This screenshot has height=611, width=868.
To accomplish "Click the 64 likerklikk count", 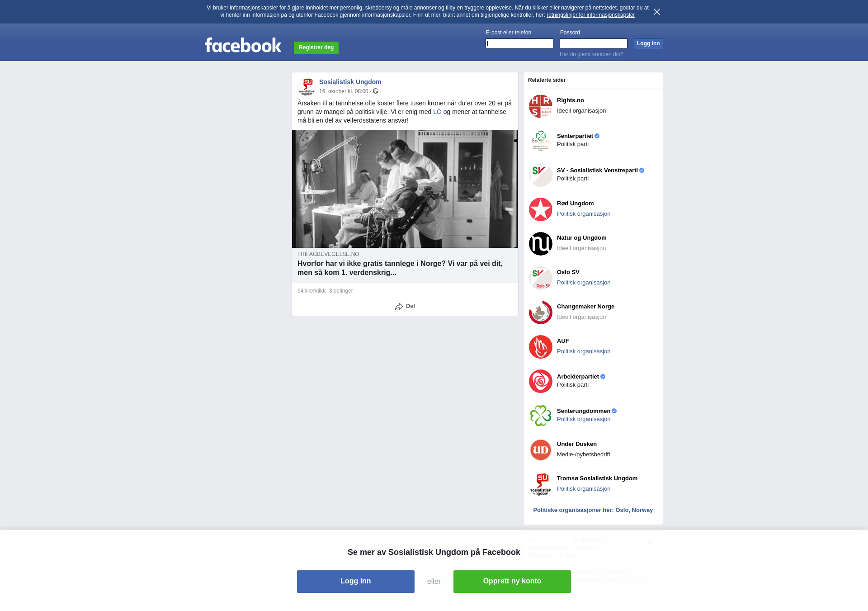I will (x=311, y=291).
